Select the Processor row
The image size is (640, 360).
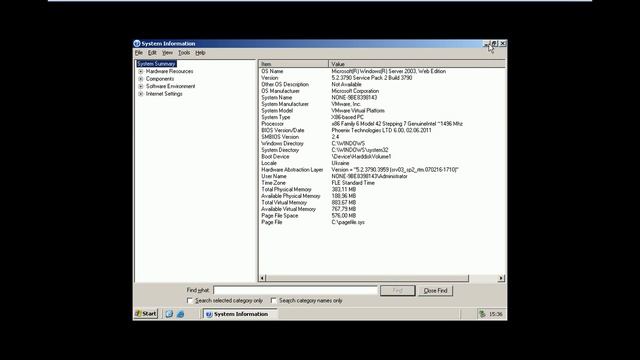tap(382, 124)
